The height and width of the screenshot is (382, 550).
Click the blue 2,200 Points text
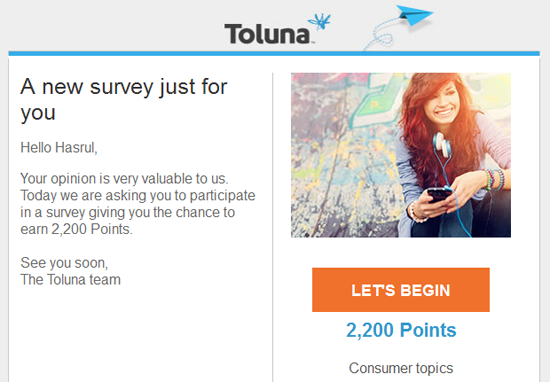pos(401,330)
